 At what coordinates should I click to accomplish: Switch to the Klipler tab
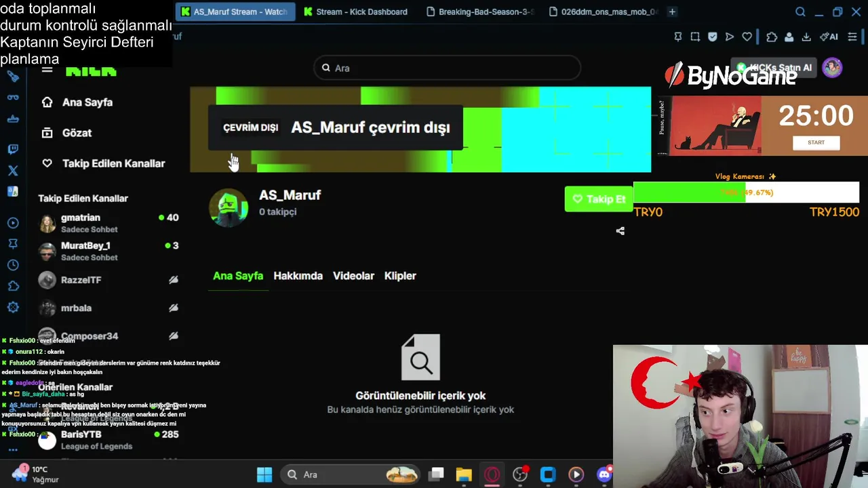pos(400,276)
